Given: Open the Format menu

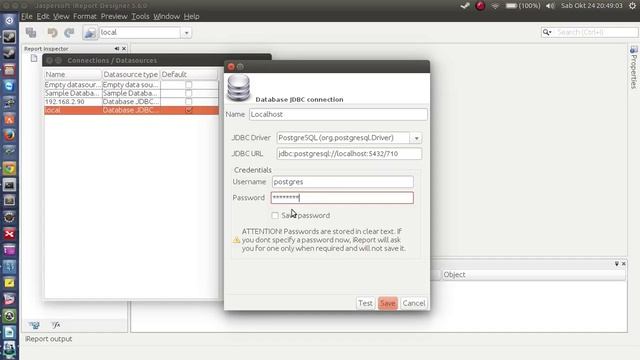Looking at the screenshot, I should [85, 16].
